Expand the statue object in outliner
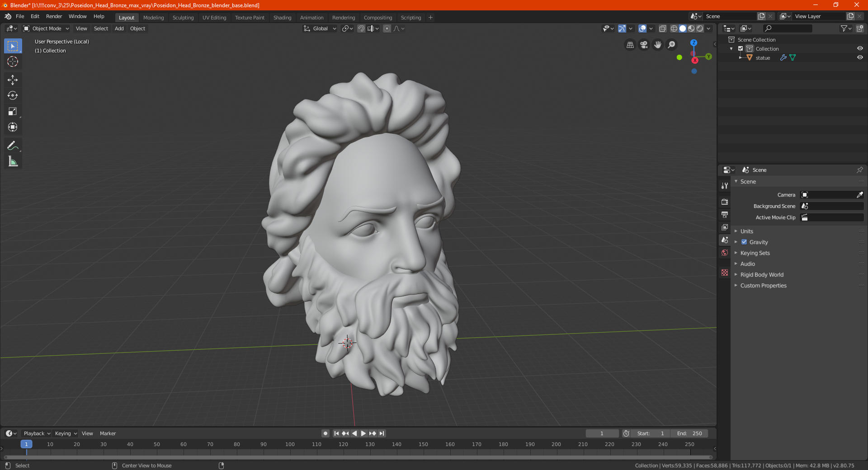The image size is (868, 470). (x=741, y=58)
